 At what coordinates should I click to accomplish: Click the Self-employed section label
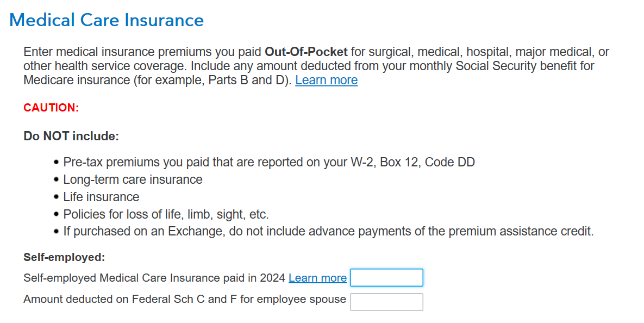tap(64, 257)
